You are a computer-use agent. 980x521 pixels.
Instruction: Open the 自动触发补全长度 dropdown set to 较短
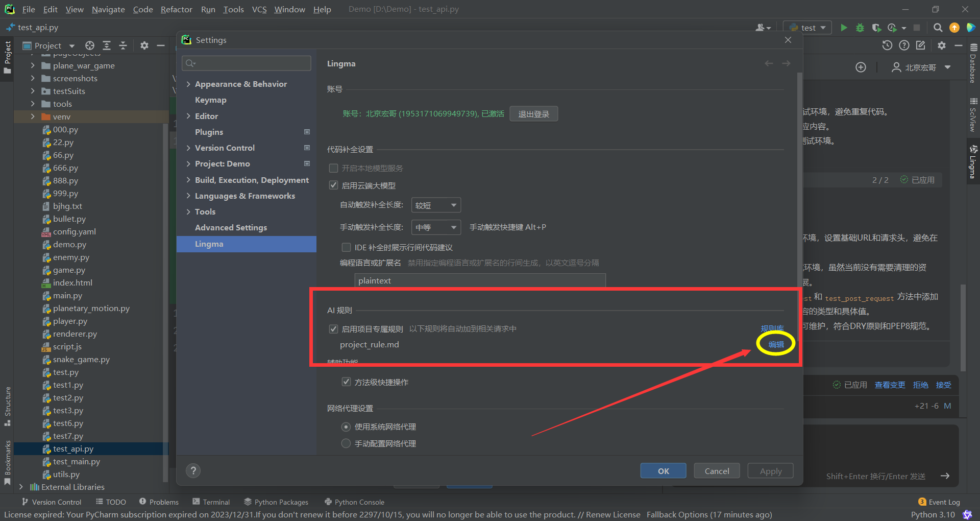[436, 205]
